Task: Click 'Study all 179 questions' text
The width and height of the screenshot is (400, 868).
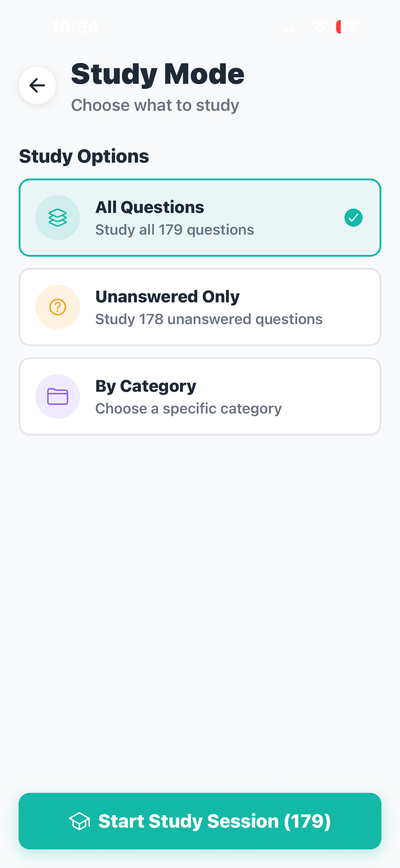Action: point(174,230)
